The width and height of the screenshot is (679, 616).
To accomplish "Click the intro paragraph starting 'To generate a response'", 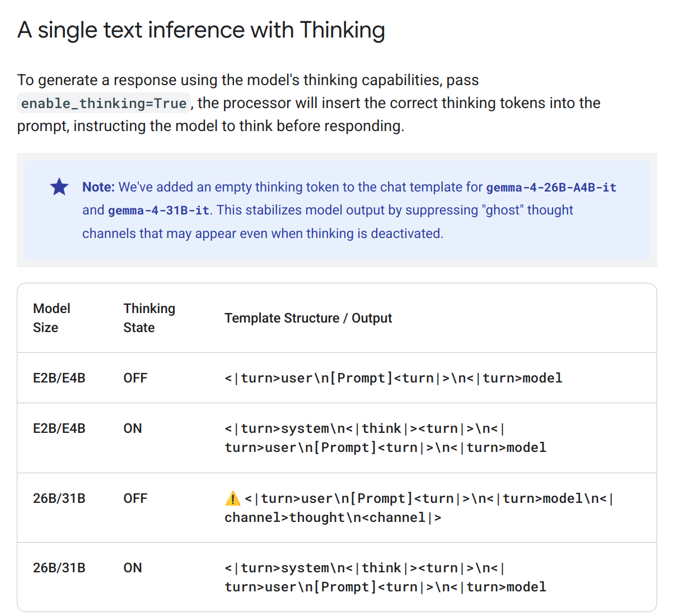I will pyautogui.click(x=309, y=103).
